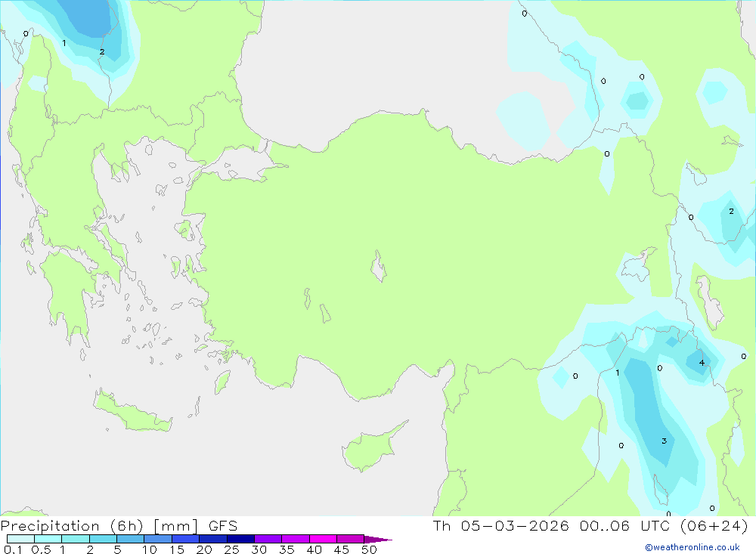Click legend label '25'
The height and width of the screenshot is (554, 756).
[231, 549]
